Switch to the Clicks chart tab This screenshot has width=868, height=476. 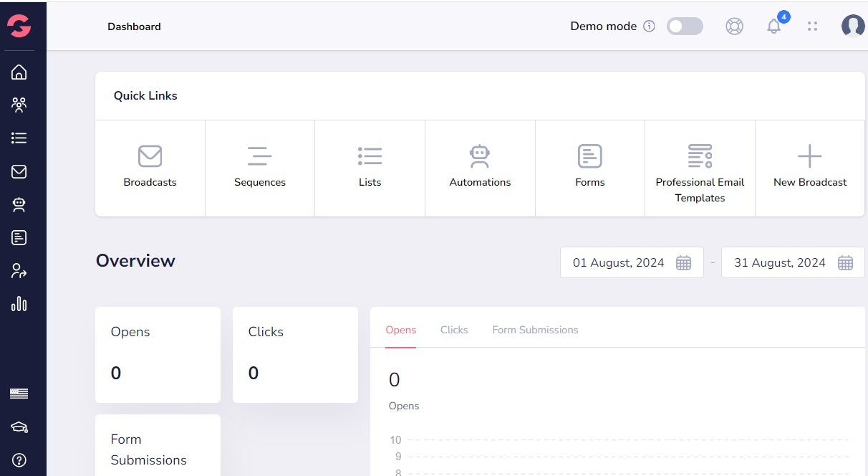454,330
